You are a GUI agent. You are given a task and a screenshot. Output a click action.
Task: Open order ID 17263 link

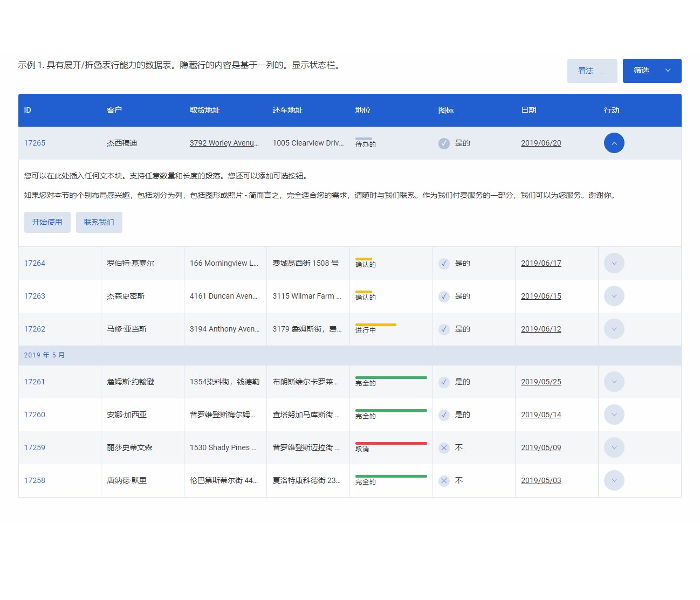tap(35, 296)
